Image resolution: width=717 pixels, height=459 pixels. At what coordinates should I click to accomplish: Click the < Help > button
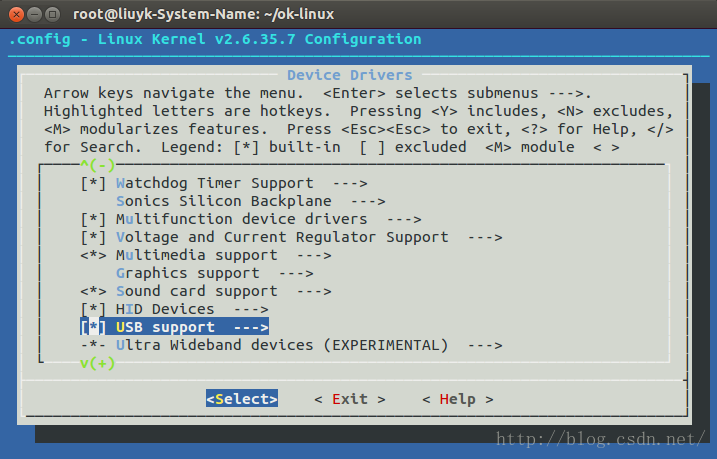click(x=458, y=399)
